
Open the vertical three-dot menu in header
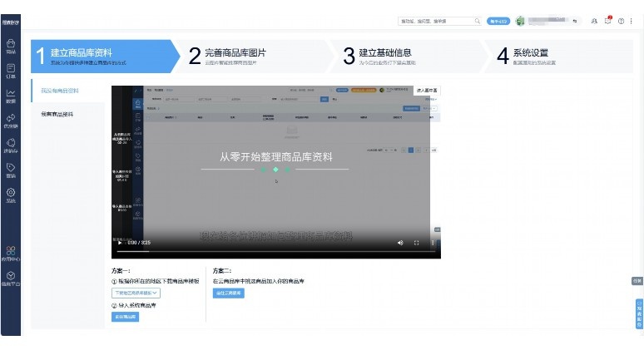tap(632, 21)
